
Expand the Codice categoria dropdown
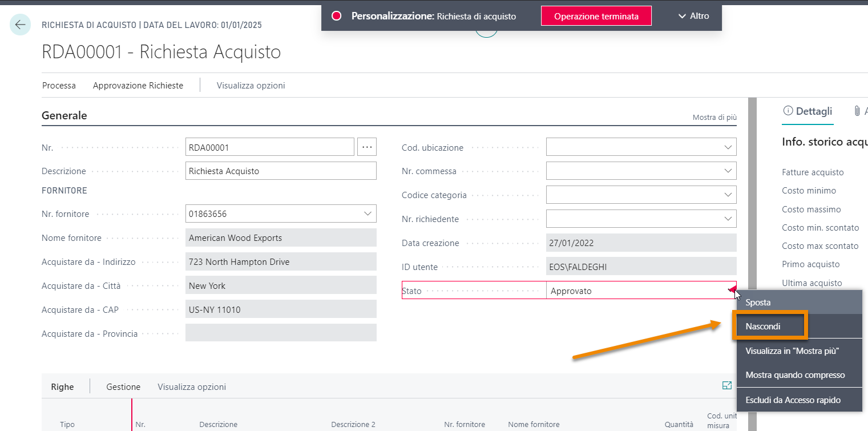(728, 195)
